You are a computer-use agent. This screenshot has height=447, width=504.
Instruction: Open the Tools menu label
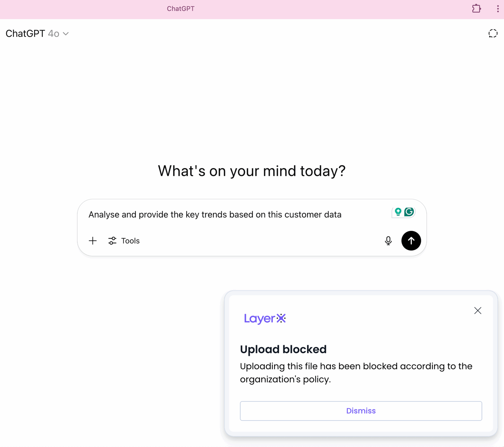(x=130, y=241)
